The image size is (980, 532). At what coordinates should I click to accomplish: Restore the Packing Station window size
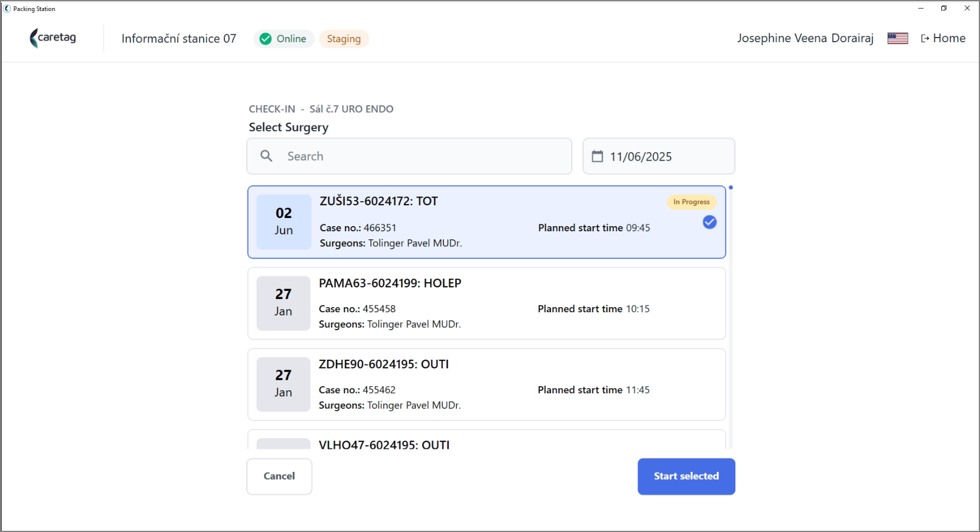[944, 8]
